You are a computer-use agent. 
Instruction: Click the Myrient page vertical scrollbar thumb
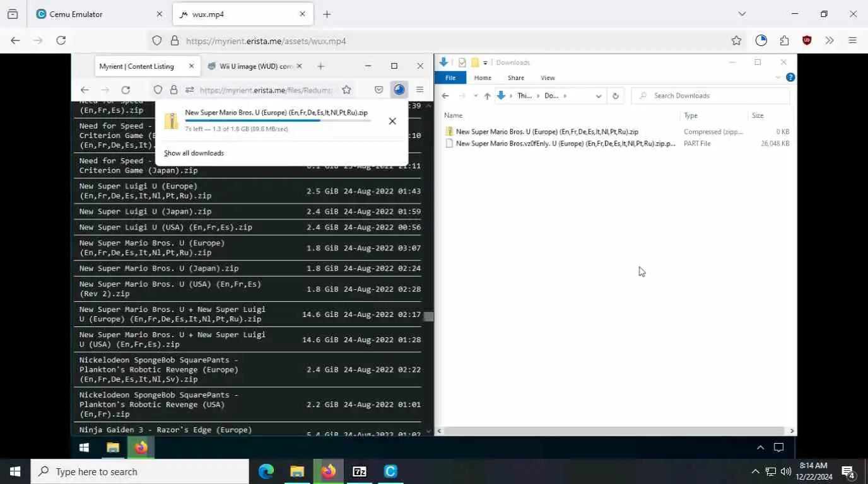click(428, 316)
